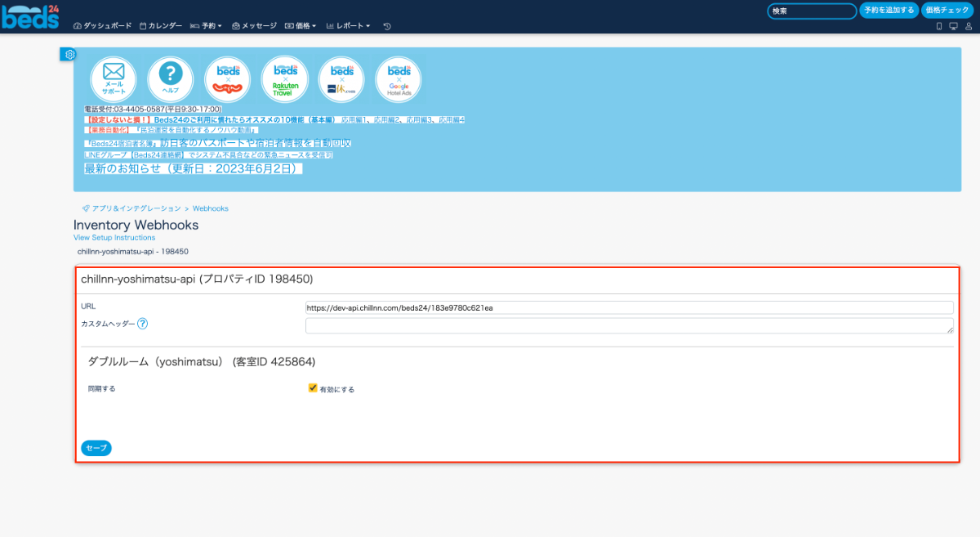Switch to mobile view phone icon
This screenshot has width=980, height=537.
939,26
